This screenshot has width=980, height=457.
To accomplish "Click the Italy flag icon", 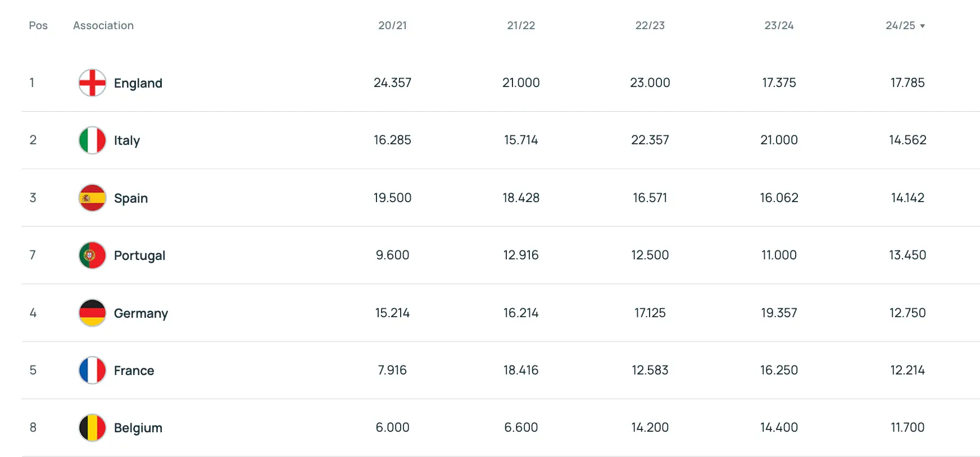I will point(92,140).
